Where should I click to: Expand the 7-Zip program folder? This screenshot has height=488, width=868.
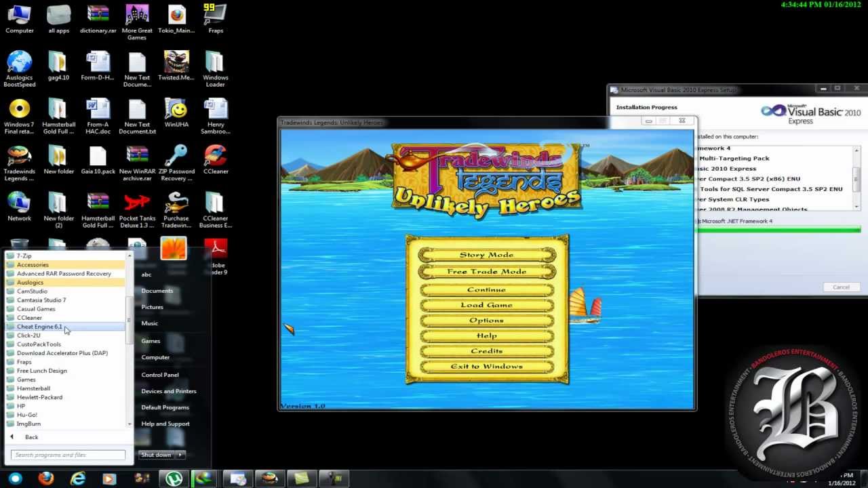[x=66, y=256]
